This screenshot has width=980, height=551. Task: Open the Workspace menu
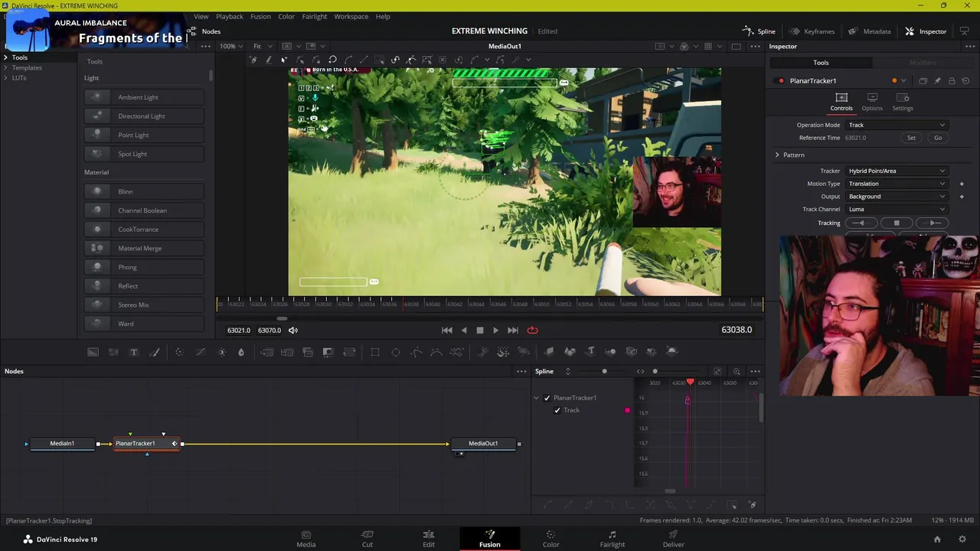click(351, 16)
